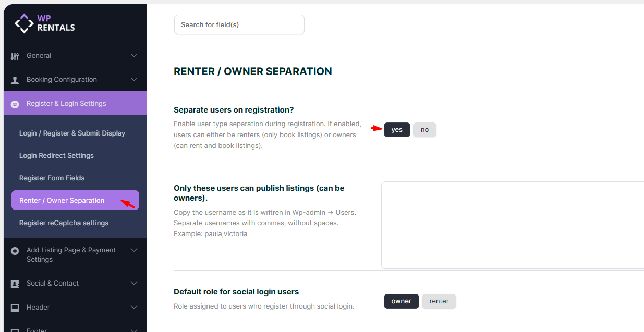Screen dimensions: 644x332
Task: Open Login / Register & Submit Display
Action: click(72, 133)
